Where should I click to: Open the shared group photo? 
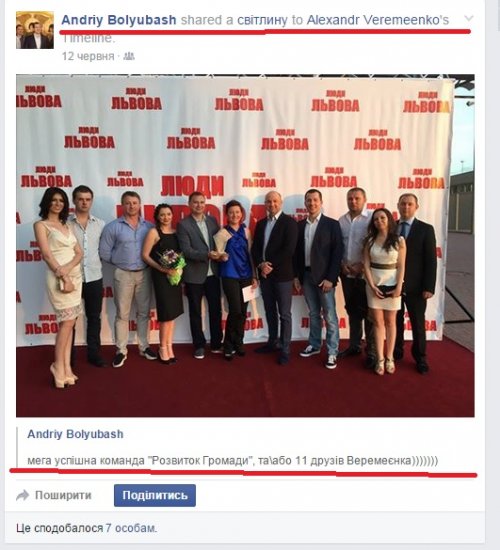click(245, 246)
